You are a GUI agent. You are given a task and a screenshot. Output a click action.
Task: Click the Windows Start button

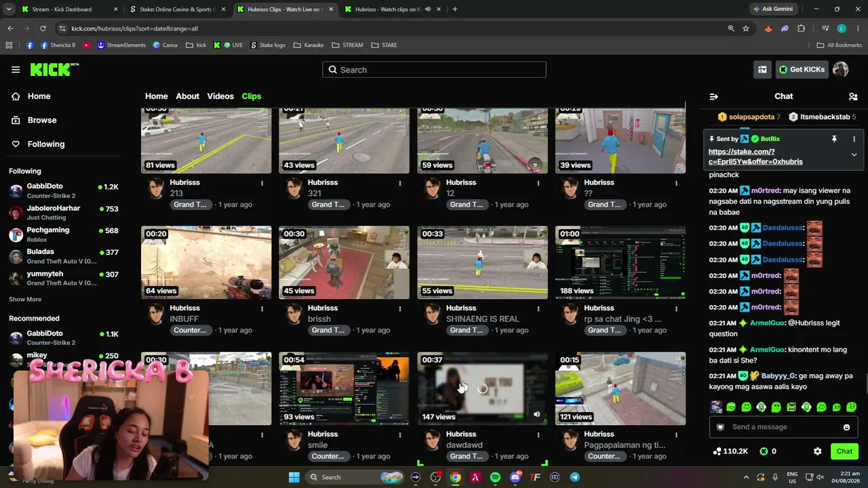click(294, 477)
